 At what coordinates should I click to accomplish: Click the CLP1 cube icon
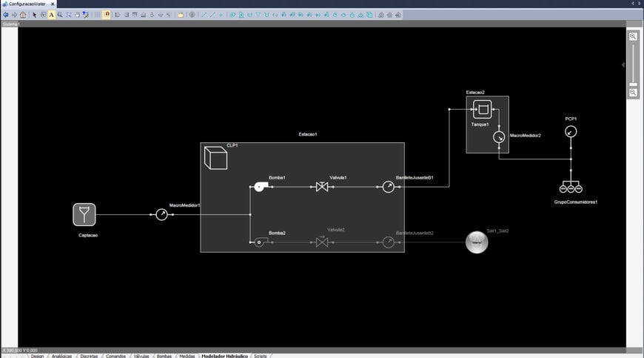pos(215,158)
